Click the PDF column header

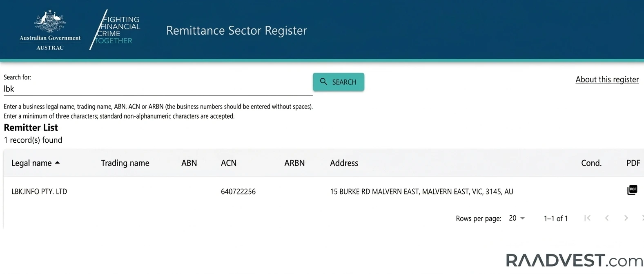click(x=633, y=163)
